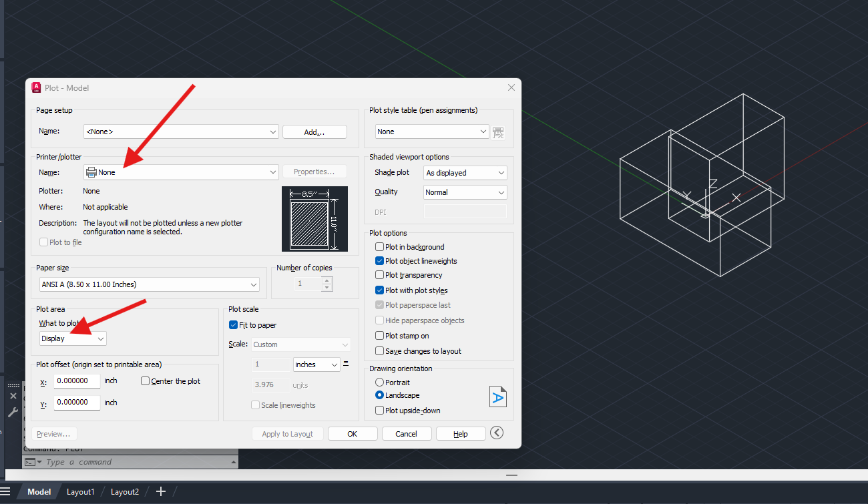
Task: Click the Y plot offset field
Action: click(x=77, y=403)
